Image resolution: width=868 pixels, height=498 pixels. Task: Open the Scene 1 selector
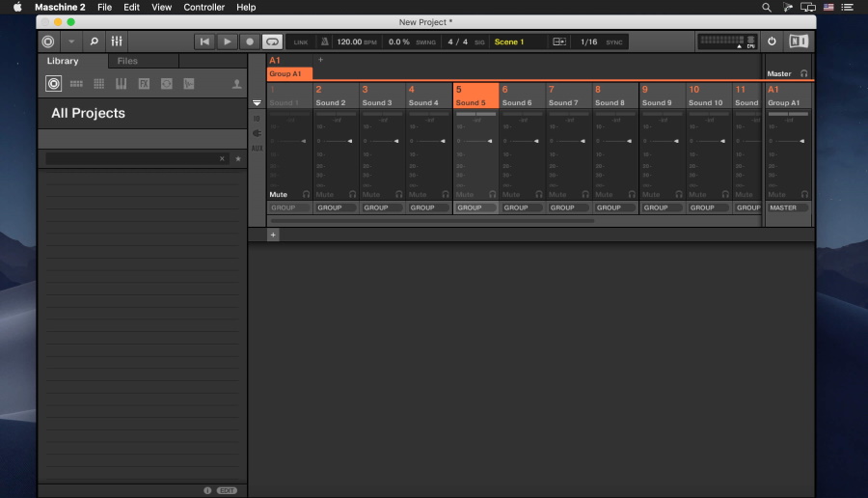(x=509, y=41)
